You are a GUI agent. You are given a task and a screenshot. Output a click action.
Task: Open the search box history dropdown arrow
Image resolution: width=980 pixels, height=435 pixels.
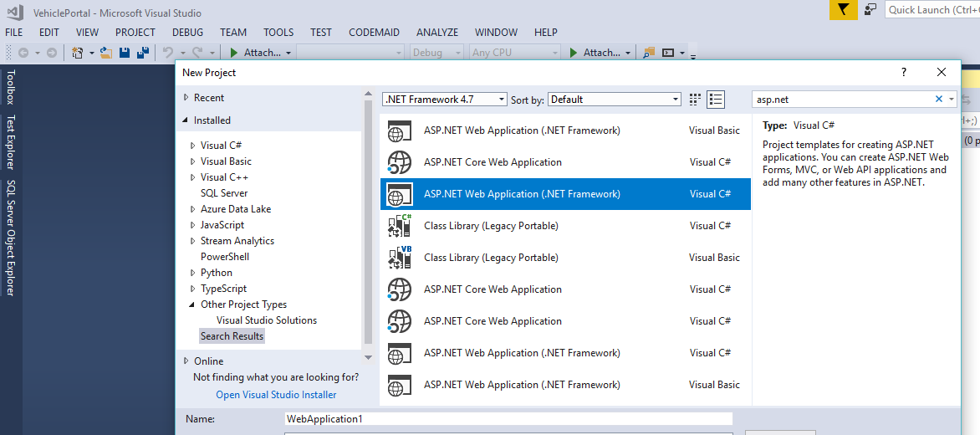[952, 99]
